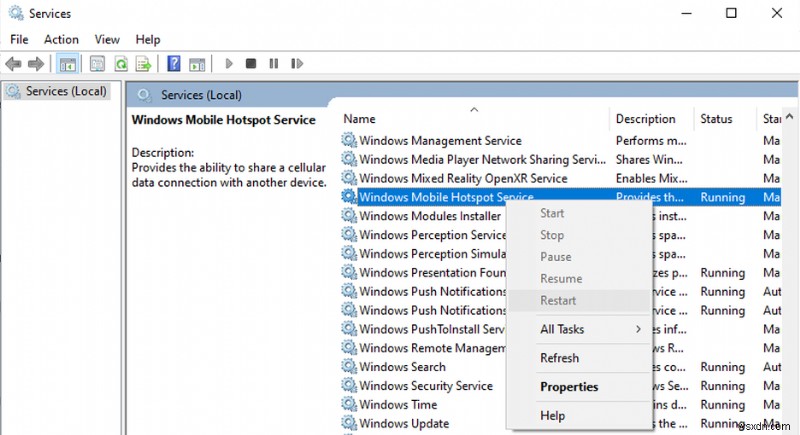Click the Forward arrow toolbar icon

click(x=36, y=64)
